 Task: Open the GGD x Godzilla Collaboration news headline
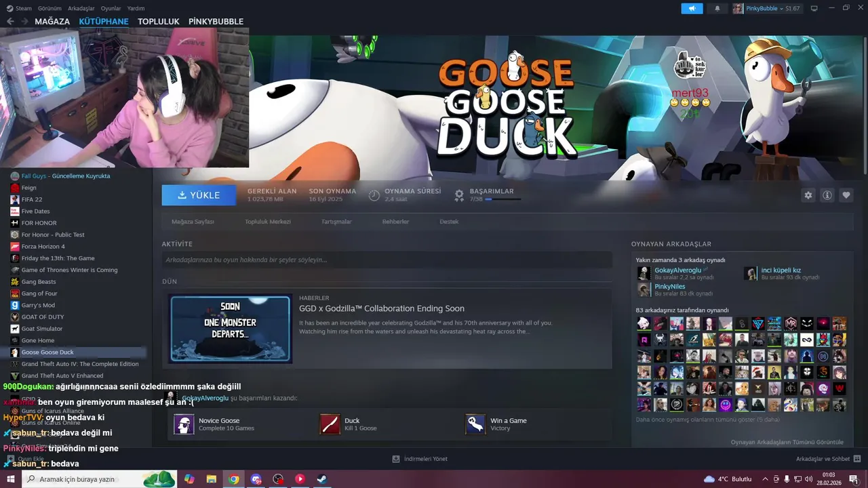click(x=382, y=308)
